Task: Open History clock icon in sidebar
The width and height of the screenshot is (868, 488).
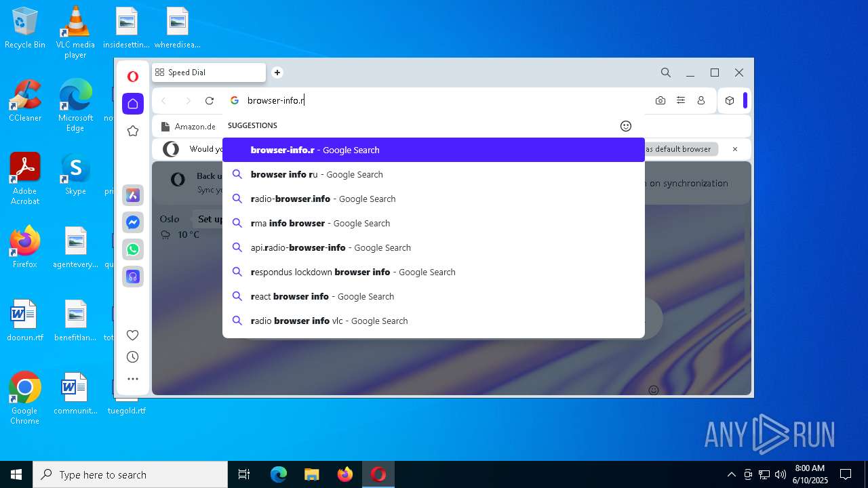Action: pyautogui.click(x=133, y=357)
